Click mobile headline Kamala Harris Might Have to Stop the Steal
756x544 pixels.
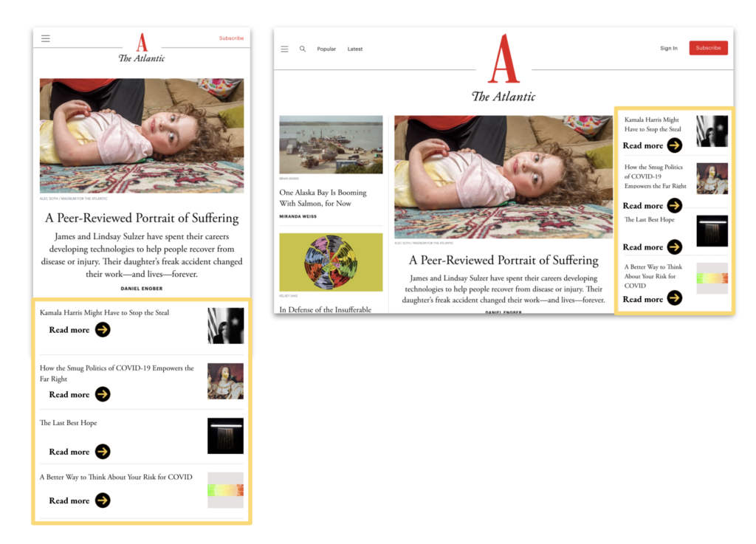104,313
